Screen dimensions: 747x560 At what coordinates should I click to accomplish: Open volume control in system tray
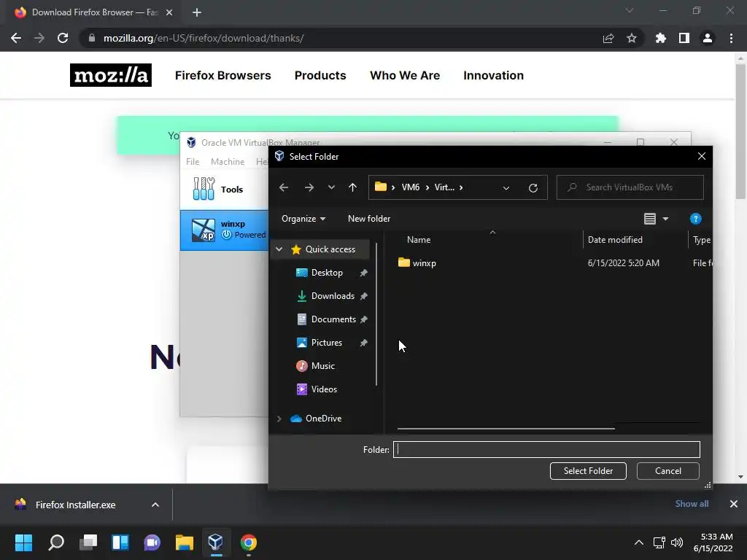click(676, 542)
